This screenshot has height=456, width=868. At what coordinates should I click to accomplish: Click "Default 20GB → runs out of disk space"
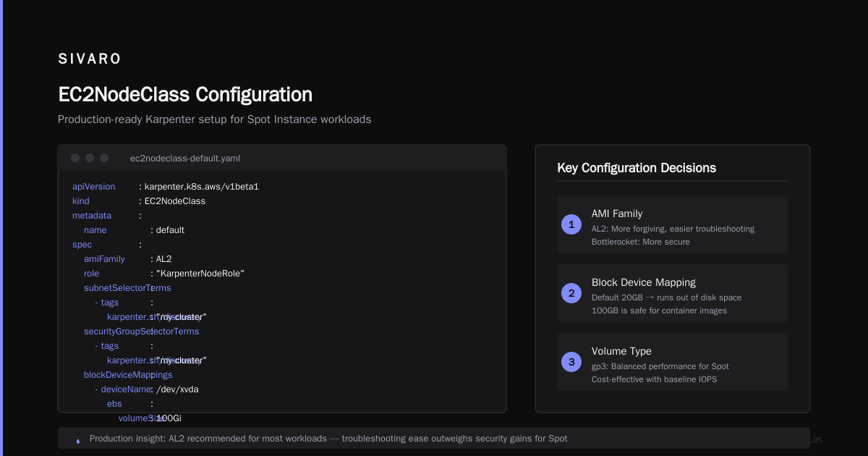click(666, 297)
